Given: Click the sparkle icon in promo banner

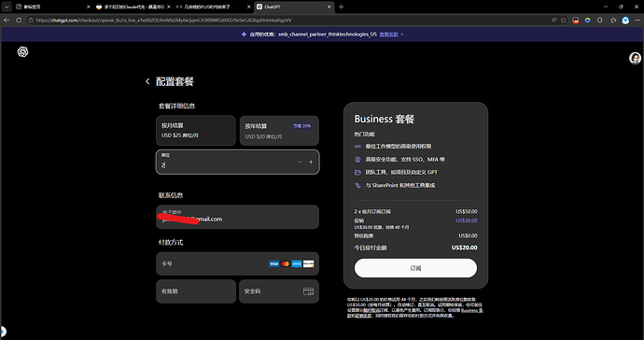Looking at the screenshot, I should click(244, 35).
